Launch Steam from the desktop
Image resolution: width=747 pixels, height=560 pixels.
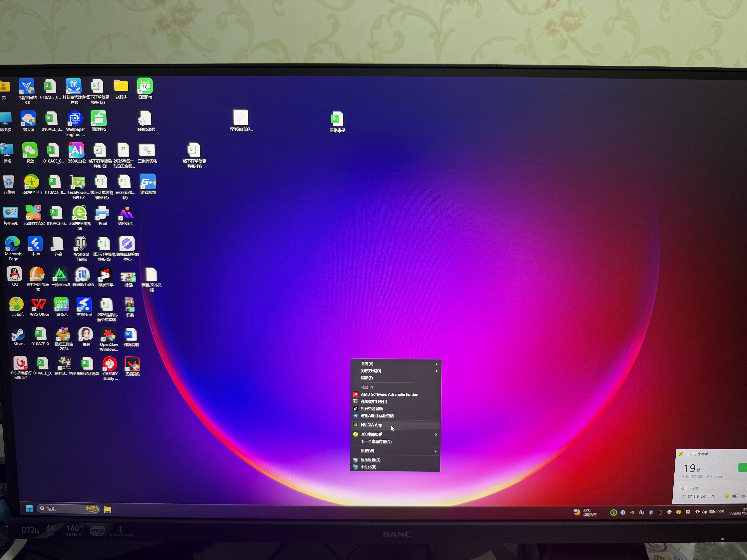pos(19,337)
